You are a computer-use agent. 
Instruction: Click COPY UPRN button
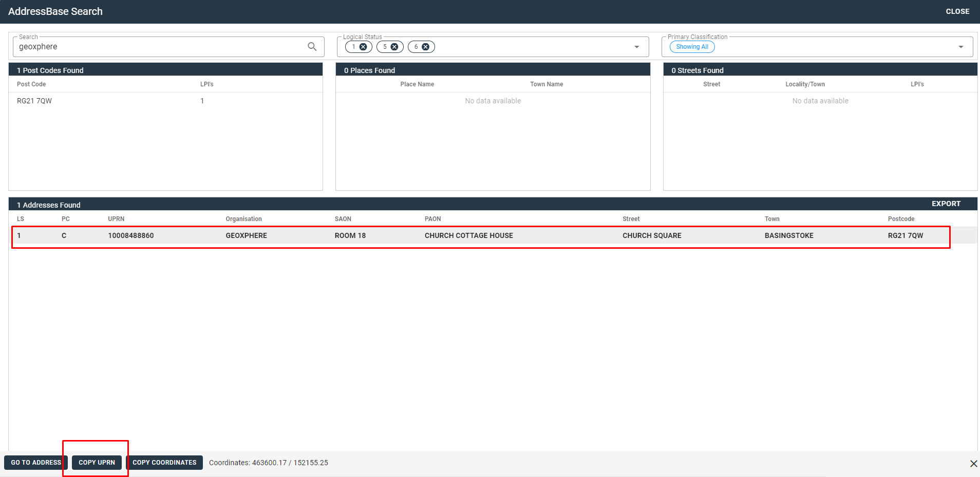97,463
